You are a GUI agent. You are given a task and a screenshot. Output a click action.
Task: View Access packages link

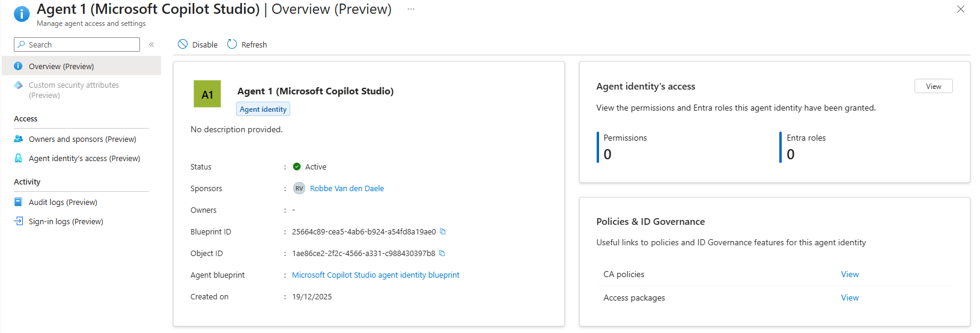[850, 298]
